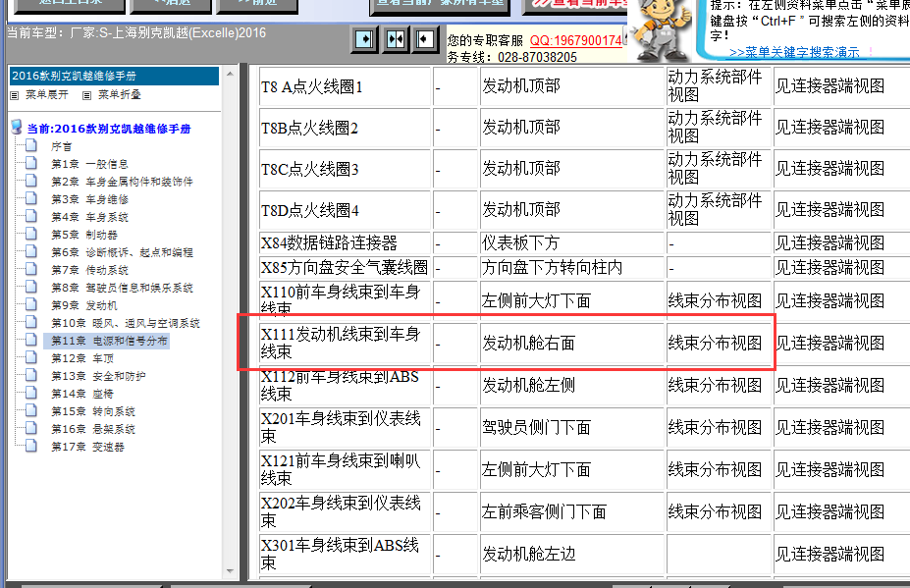The height and width of the screenshot is (588, 910).
Task: Click 左前乘客侧门下面 location cell
Action: [x=571, y=512]
